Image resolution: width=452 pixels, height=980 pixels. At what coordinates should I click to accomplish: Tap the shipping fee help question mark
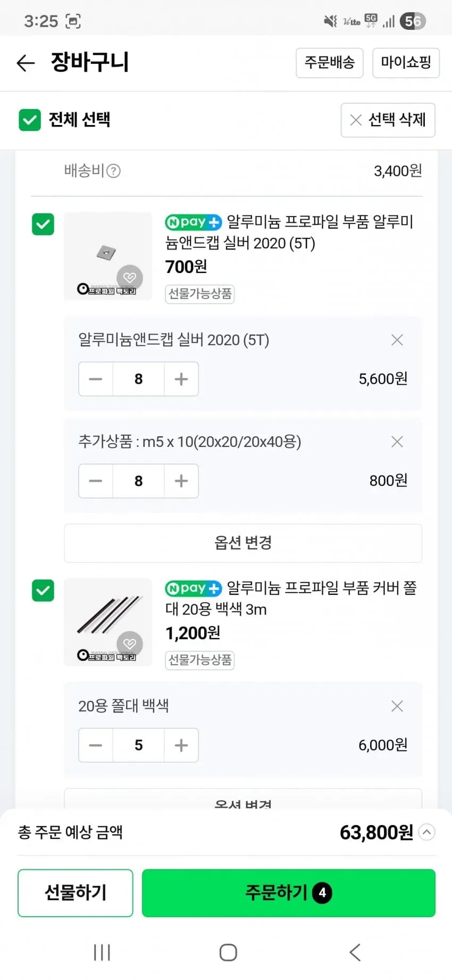coord(113,171)
